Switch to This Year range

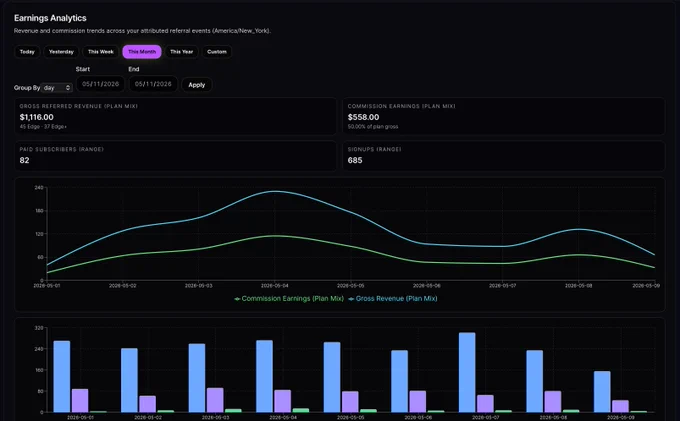[x=181, y=52]
